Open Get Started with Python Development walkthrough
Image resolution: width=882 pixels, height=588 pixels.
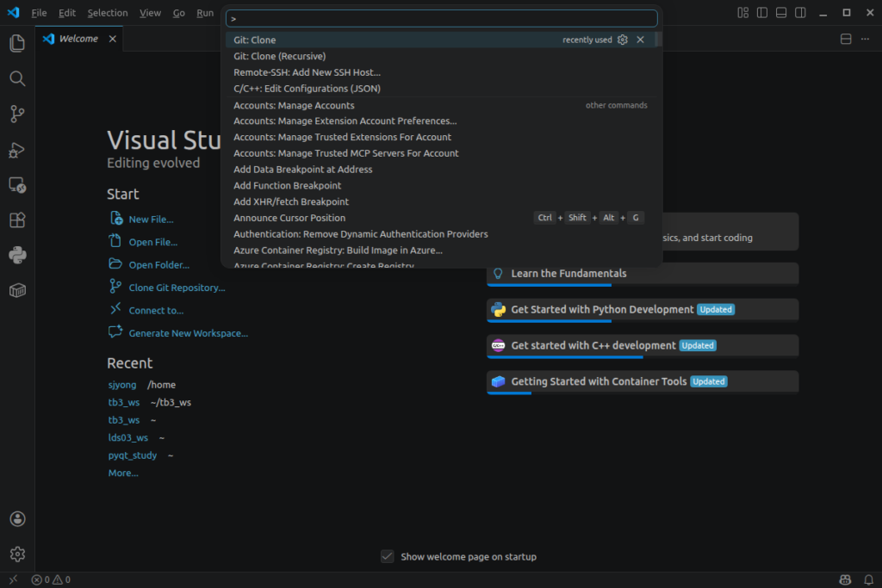(x=643, y=310)
